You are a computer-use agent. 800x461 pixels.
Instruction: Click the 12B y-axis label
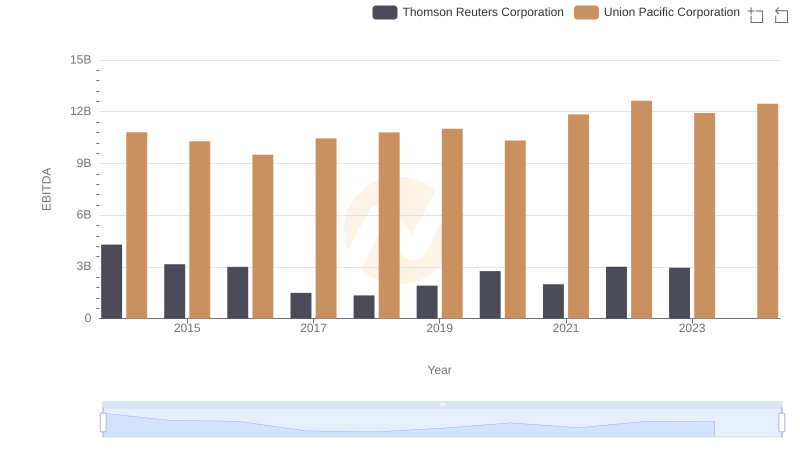[x=81, y=111]
